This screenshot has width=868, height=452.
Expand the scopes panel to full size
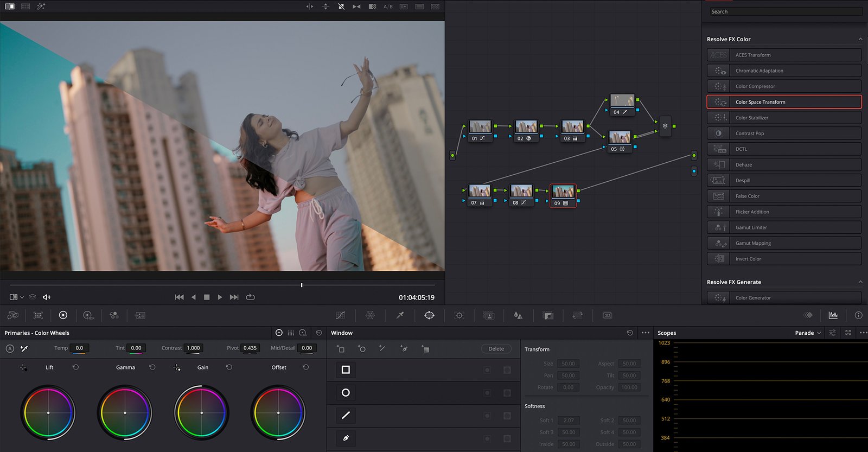click(x=848, y=333)
